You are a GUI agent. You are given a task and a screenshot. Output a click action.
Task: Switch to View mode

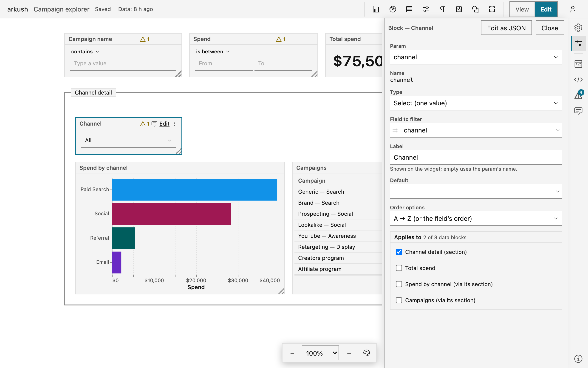pyautogui.click(x=522, y=9)
